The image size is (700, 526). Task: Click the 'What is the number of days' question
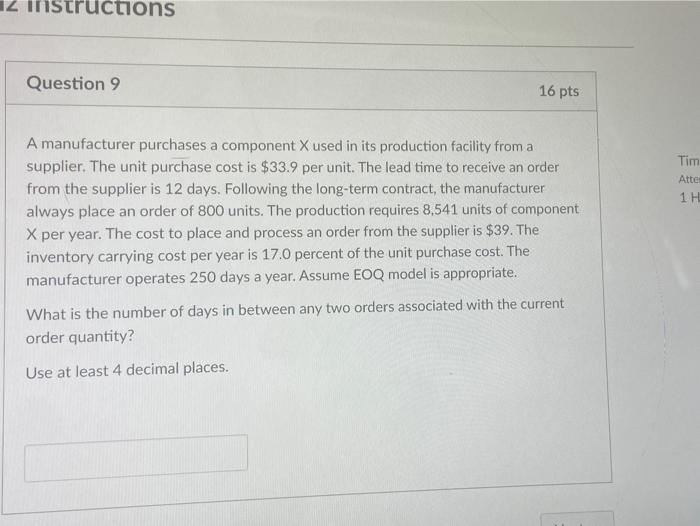click(295, 309)
